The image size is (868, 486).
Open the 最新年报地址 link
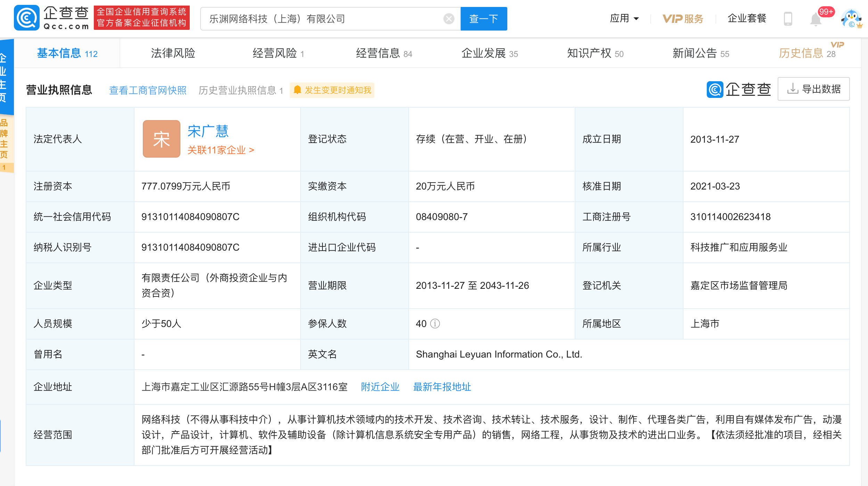click(x=442, y=387)
